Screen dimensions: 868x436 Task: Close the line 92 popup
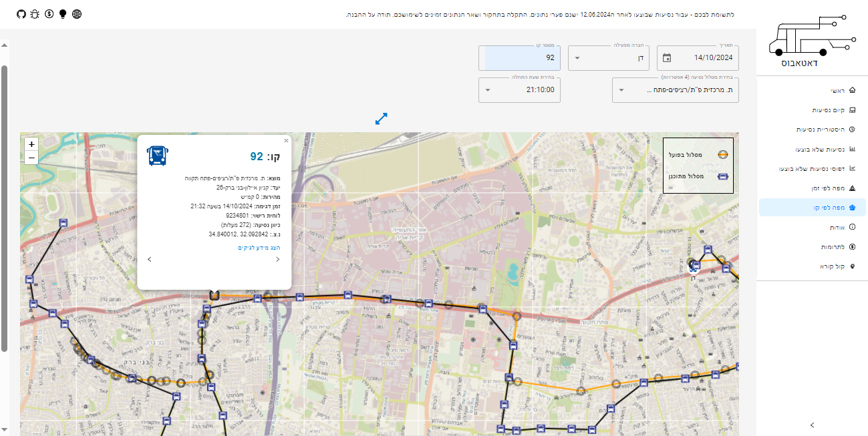[286, 141]
